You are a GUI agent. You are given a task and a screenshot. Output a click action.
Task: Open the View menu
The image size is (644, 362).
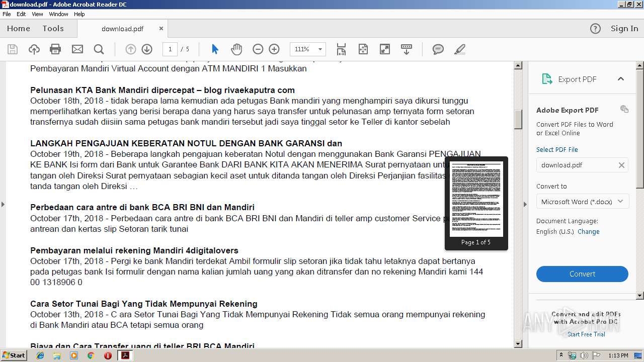tap(37, 14)
